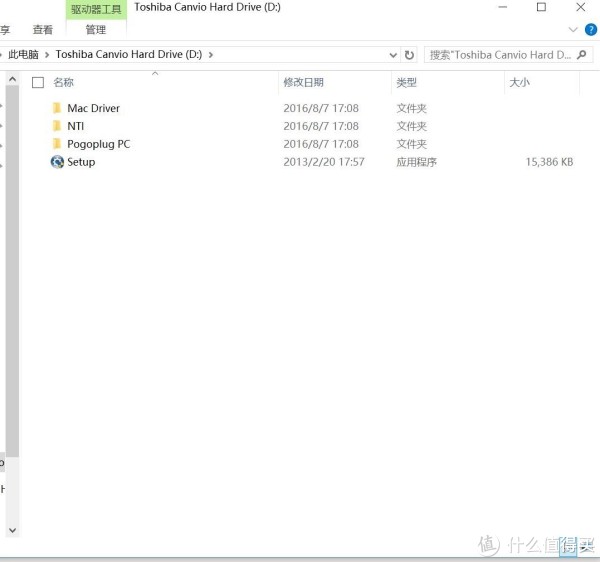600x562 pixels.
Task: Expand the ribbon with the chevron
Action: [x=572, y=29]
